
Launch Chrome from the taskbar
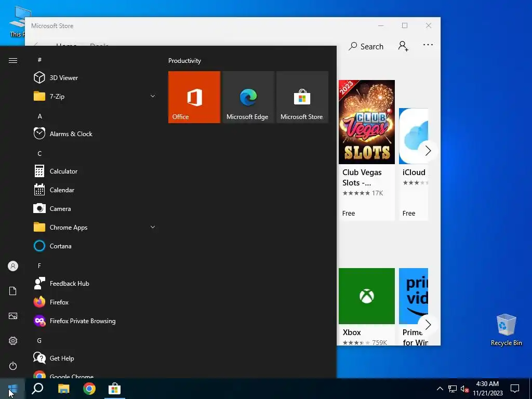[x=89, y=389]
